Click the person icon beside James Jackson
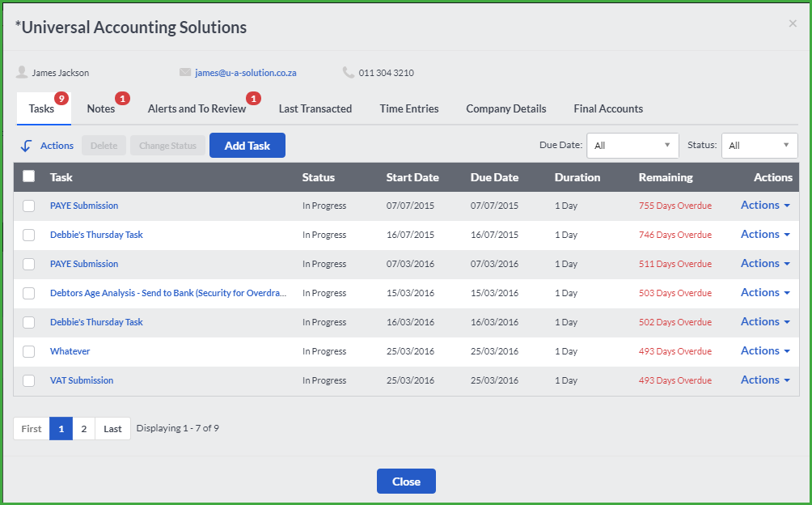The image size is (812, 505). point(22,72)
